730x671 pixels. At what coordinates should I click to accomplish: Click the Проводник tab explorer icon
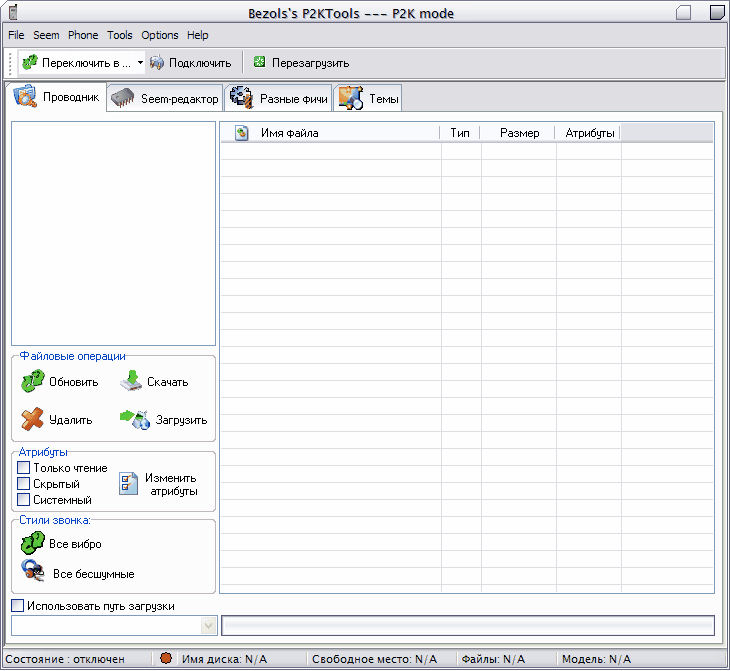click(x=25, y=96)
